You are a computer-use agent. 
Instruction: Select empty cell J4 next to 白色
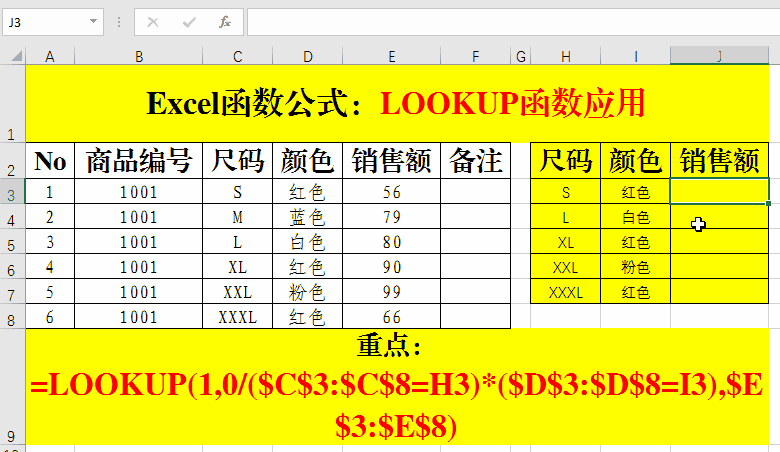click(719, 216)
